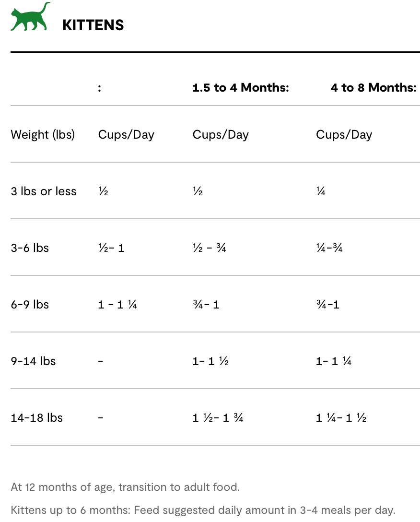Image resolution: width=420 pixels, height=522 pixels.
Task: Click the "At 12 months of age" note
Action: tap(125, 487)
